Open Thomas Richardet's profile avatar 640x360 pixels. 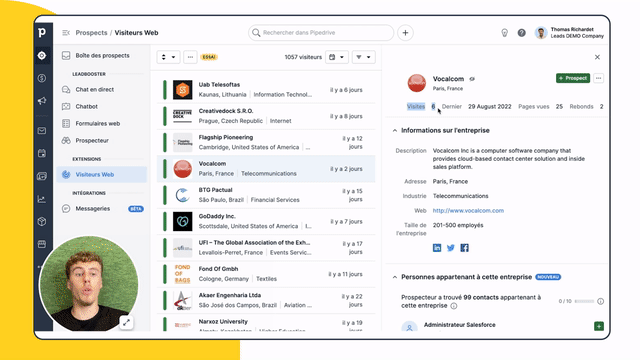[x=541, y=33]
